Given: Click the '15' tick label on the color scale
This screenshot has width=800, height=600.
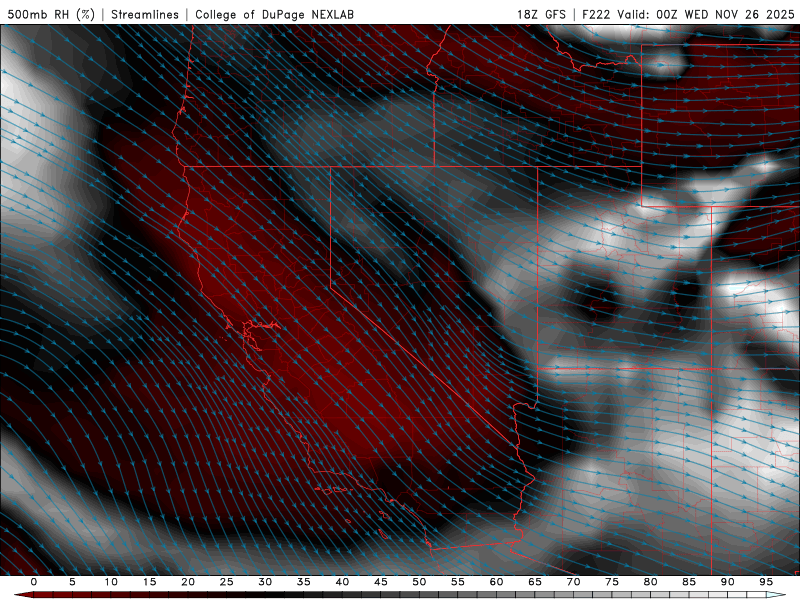Looking at the screenshot, I should [149, 582].
